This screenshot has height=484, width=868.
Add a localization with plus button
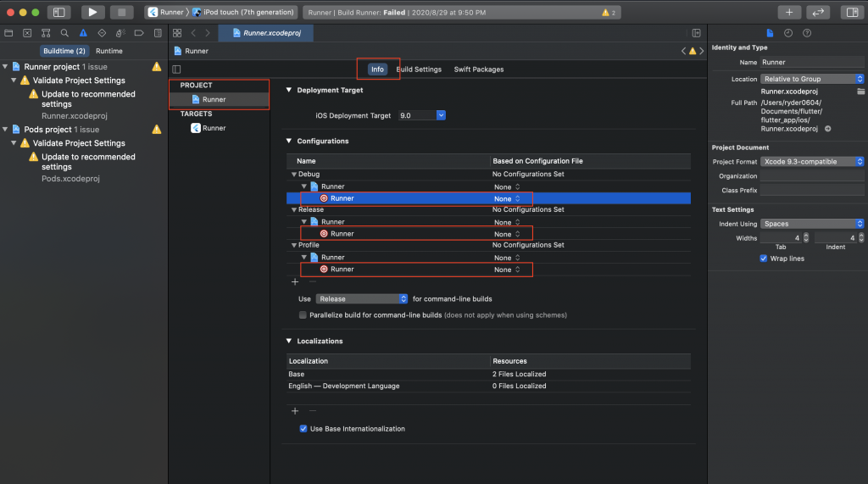click(x=295, y=411)
